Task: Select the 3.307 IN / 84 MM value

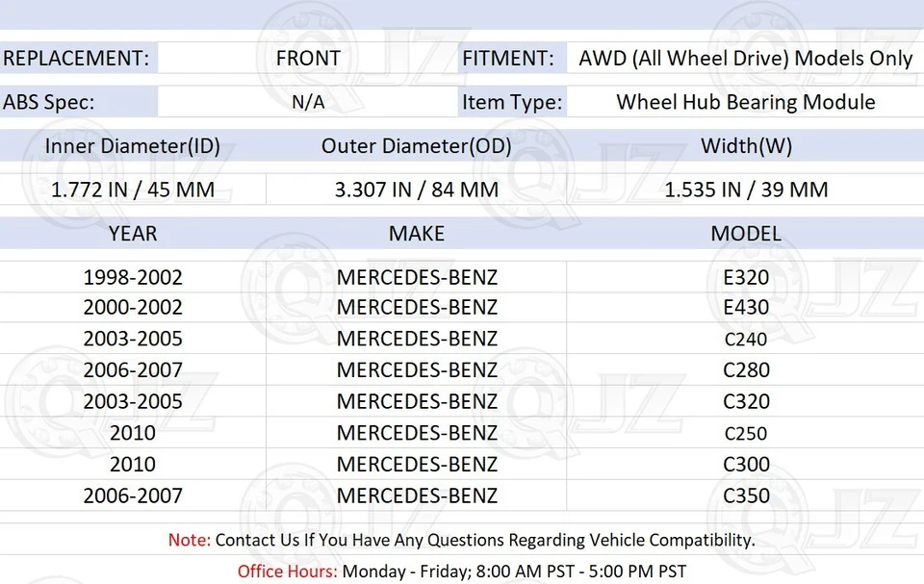Action: coord(416,190)
